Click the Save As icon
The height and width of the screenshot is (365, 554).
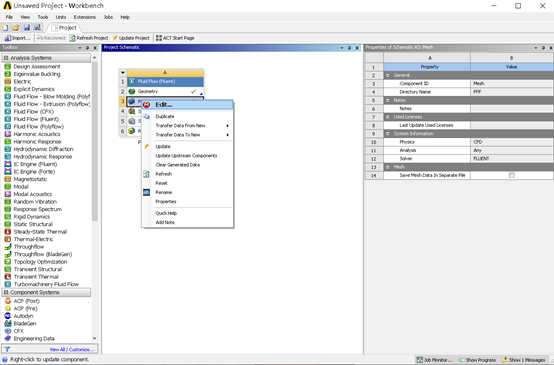tap(37, 28)
